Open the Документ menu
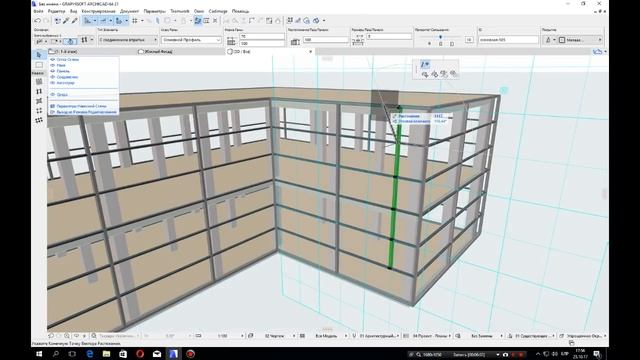The height and width of the screenshot is (360, 640). click(129, 11)
